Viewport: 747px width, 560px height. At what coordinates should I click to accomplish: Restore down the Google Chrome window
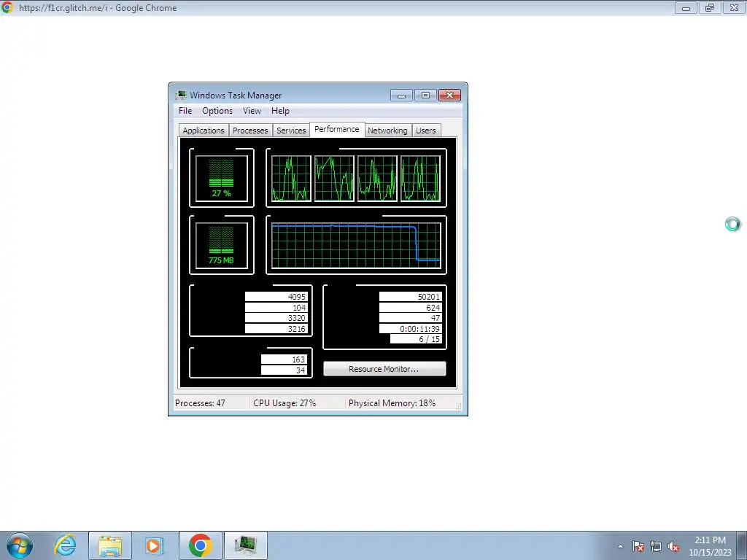(x=710, y=7)
